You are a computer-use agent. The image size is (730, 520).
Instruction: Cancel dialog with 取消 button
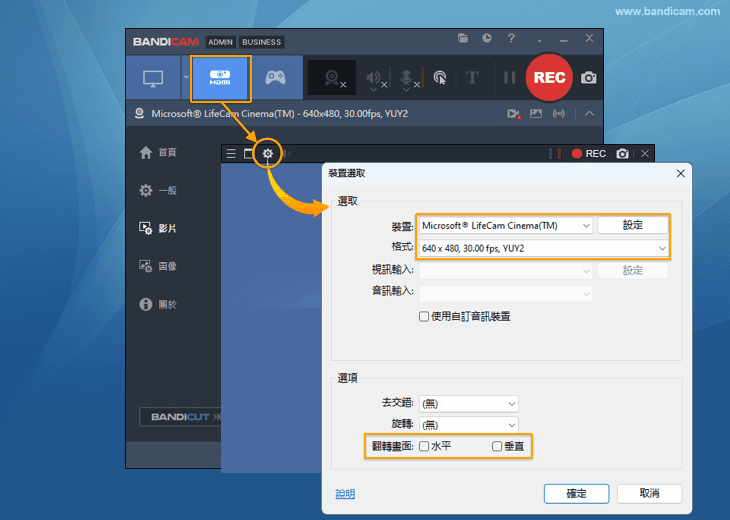(649, 493)
